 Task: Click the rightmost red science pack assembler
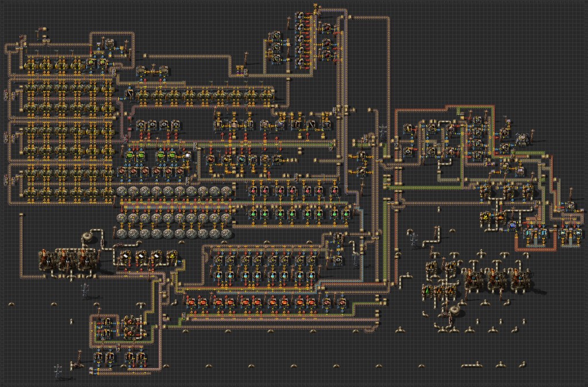[334, 191]
